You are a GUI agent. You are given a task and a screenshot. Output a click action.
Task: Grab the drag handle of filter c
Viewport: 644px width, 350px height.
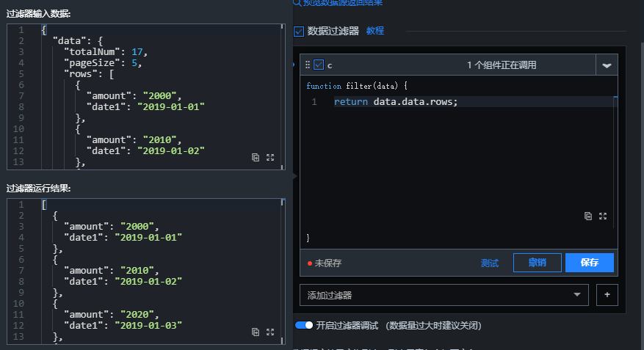coord(308,65)
